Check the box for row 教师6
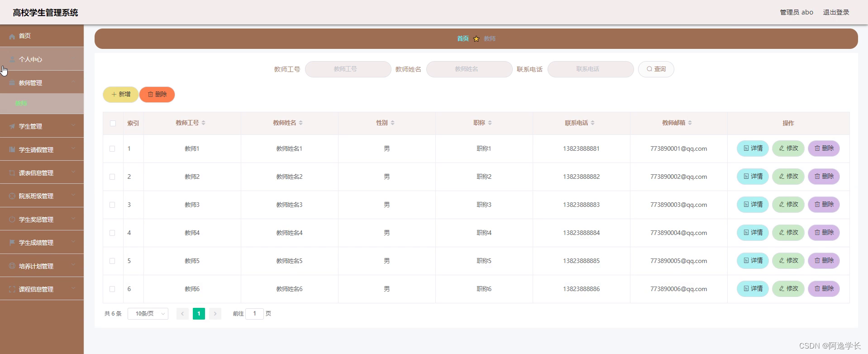868x354 pixels. pos(112,289)
